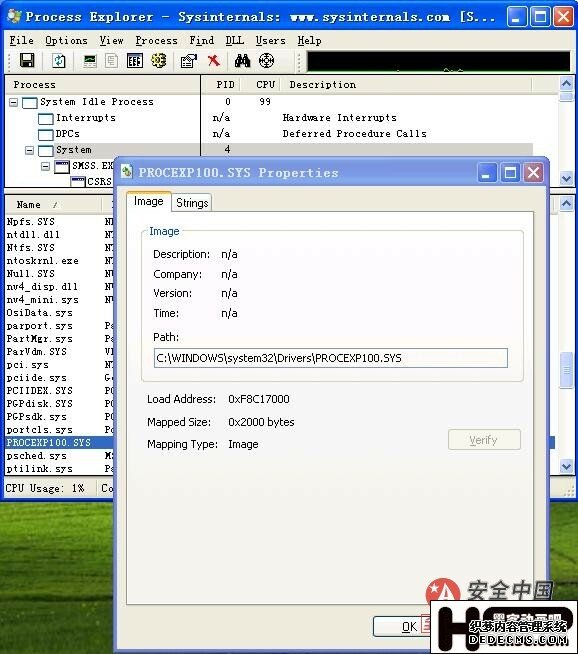Click the Save toolbar icon
The width and height of the screenshot is (578, 654).
coord(27,61)
